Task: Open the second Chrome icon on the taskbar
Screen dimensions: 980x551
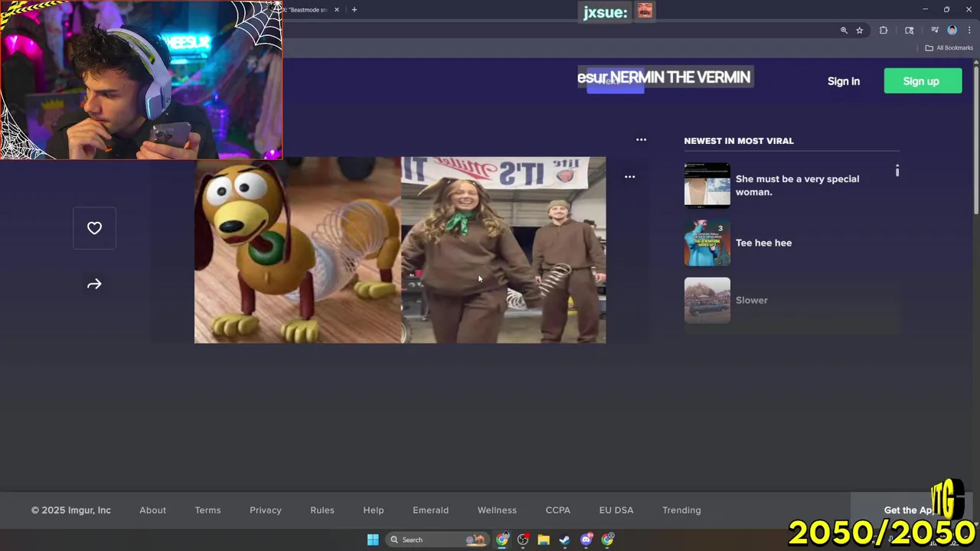Action: 607,540
